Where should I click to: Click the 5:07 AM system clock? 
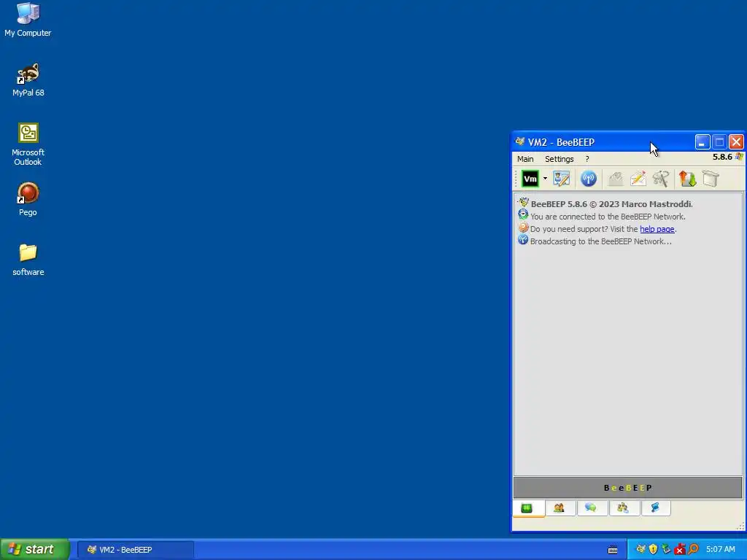coord(720,550)
